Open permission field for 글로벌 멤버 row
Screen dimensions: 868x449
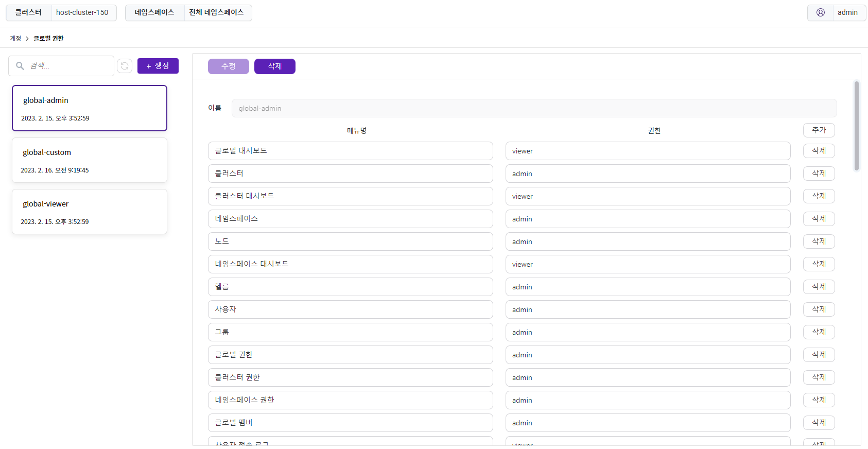[x=648, y=423]
